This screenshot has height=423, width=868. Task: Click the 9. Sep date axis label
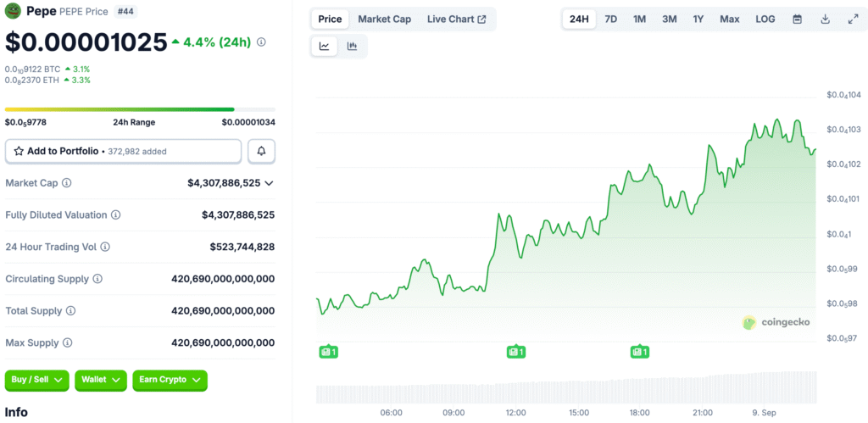765,413
